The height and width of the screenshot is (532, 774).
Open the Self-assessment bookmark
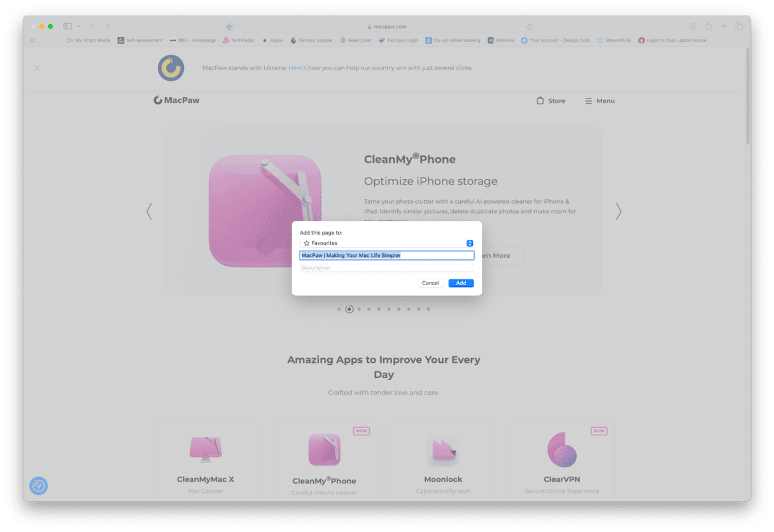tap(140, 40)
